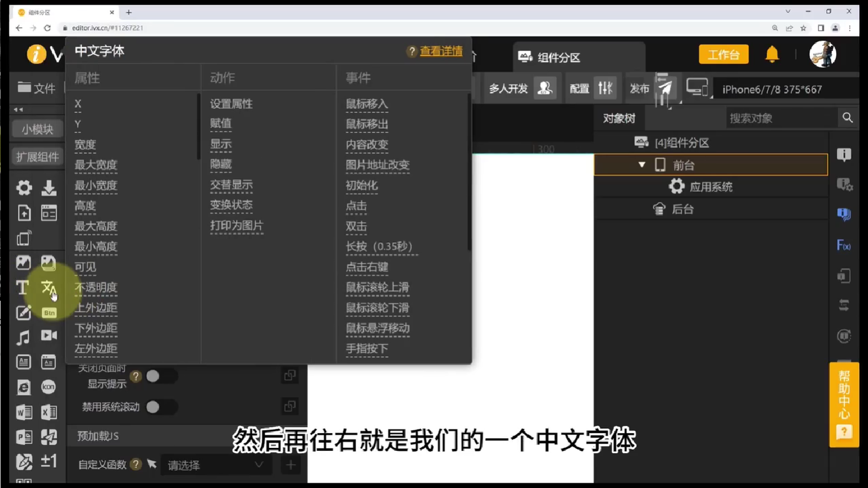Select the IE web page component
Image resolution: width=868 pixels, height=488 pixels.
click(x=23, y=387)
